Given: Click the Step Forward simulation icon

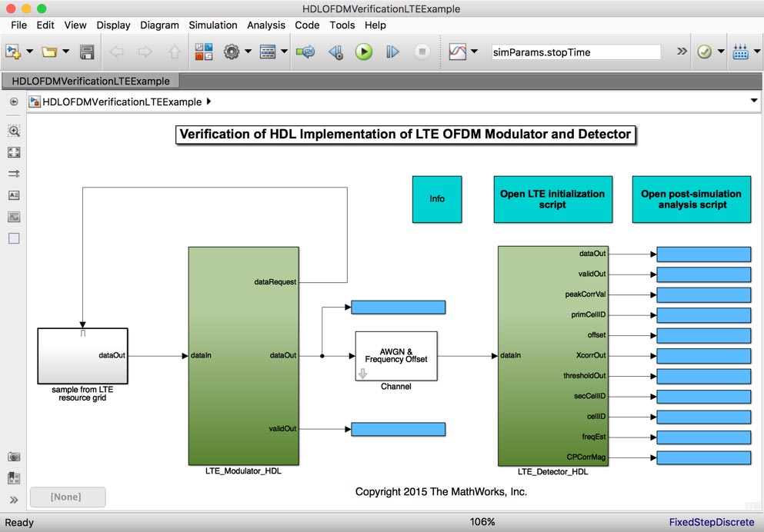Looking at the screenshot, I should point(392,52).
